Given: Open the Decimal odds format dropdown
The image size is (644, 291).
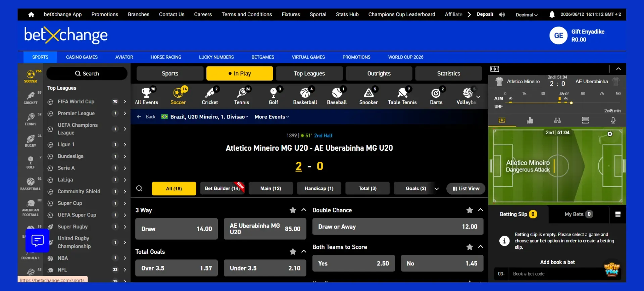Looking at the screenshot, I should [x=527, y=15].
